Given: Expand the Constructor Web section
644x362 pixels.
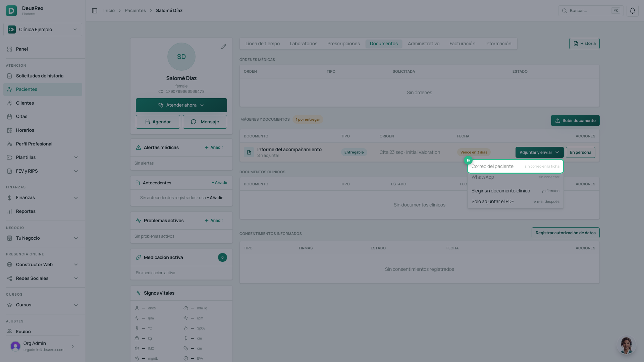Looking at the screenshot, I should coord(43,265).
